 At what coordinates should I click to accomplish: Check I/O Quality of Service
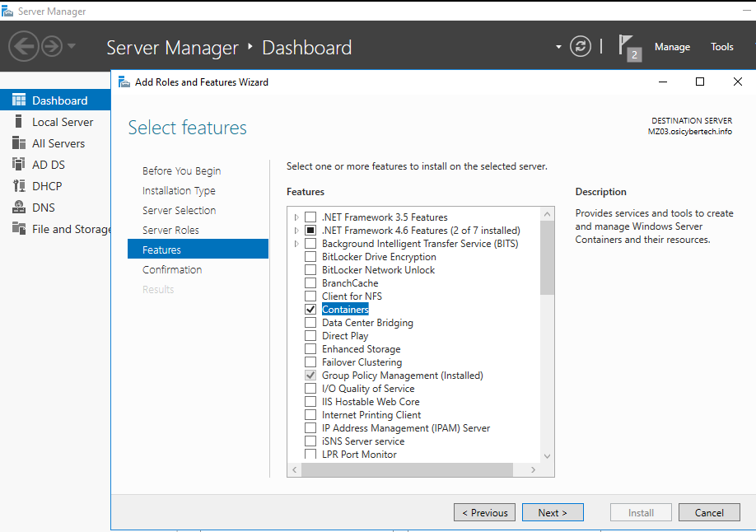[310, 388]
